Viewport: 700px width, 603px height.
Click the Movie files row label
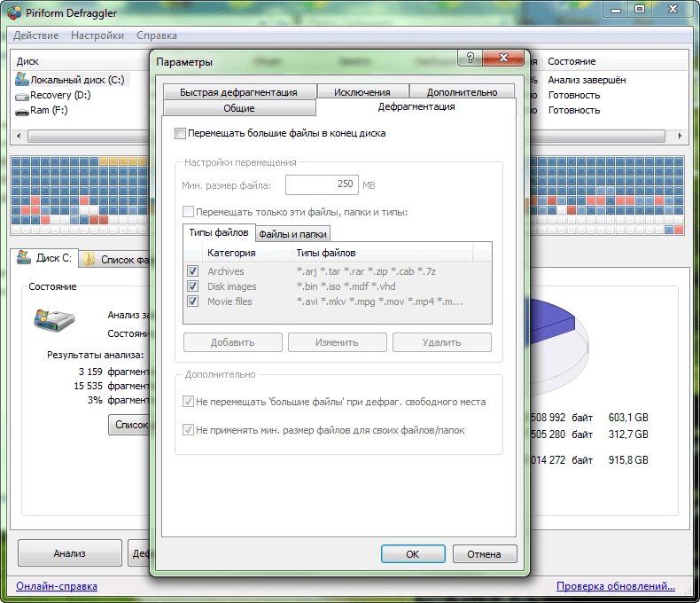(229, 301)
